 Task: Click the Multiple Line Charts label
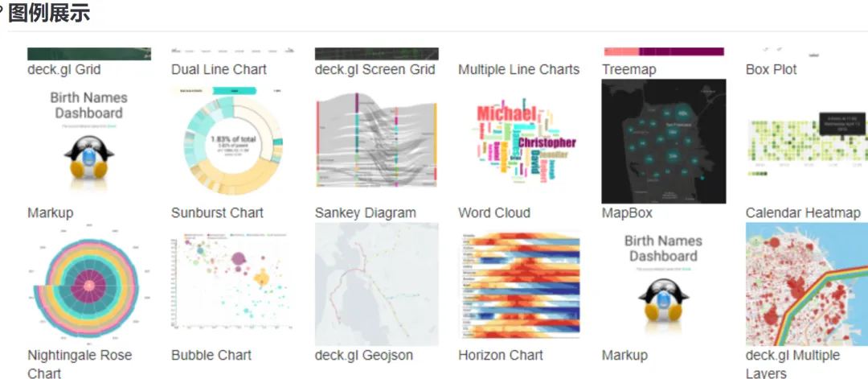[519, 70]
